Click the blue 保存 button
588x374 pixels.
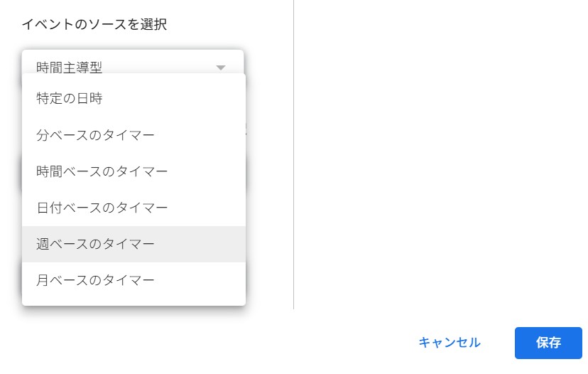coord(548,343)
